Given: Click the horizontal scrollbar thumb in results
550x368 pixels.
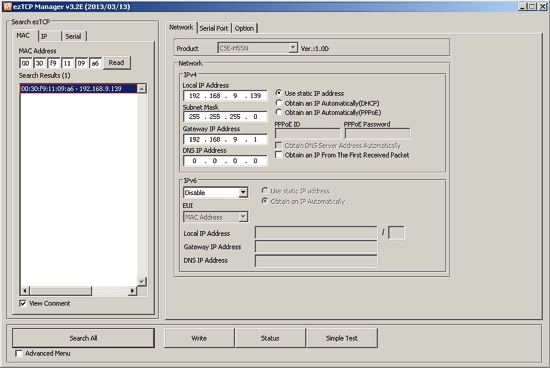Looking at the screenshot, I should coord(61,290).
